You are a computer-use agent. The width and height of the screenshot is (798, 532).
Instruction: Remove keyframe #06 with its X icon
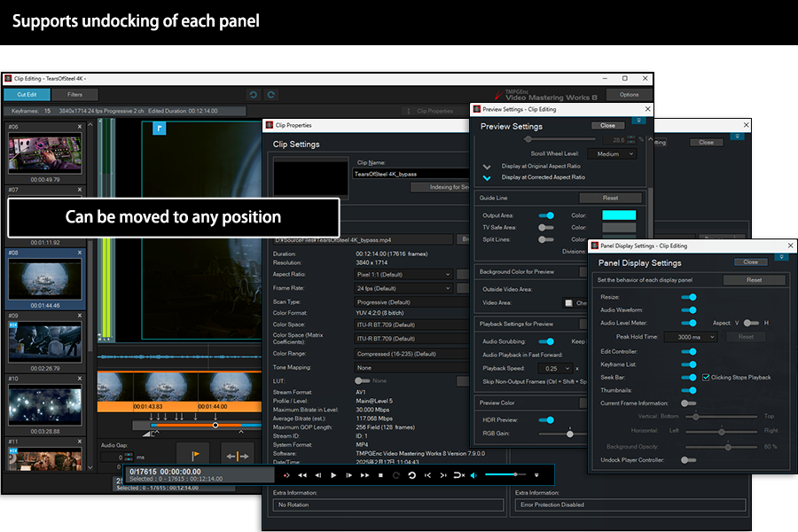point(80,127)
